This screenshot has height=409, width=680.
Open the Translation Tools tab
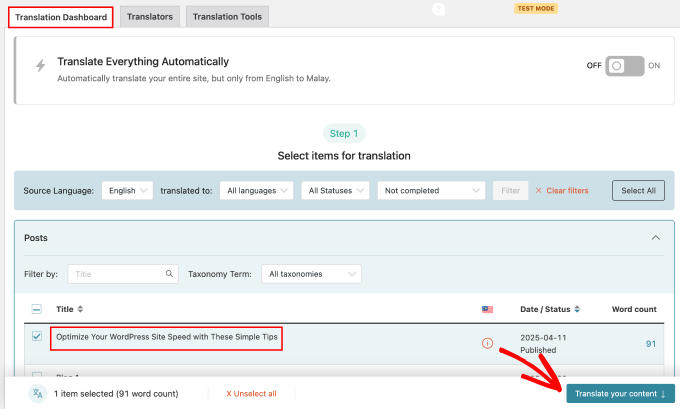tap(227, 17)
